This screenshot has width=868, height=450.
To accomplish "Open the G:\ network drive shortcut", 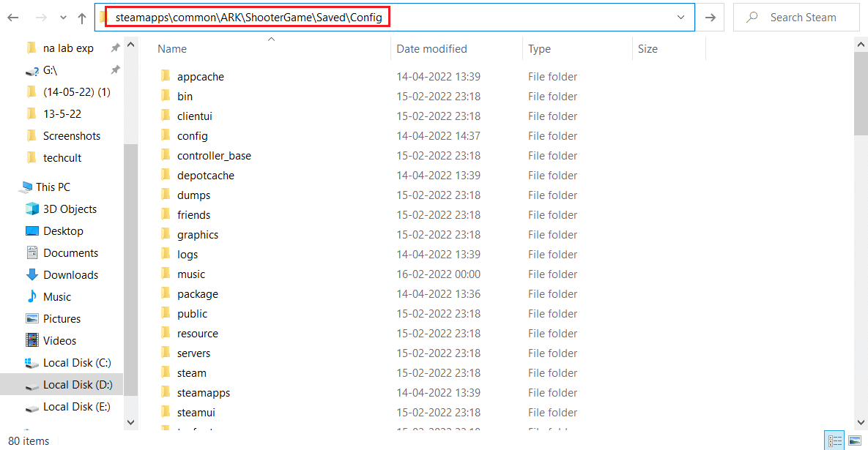I will click(x=50, y=70).
